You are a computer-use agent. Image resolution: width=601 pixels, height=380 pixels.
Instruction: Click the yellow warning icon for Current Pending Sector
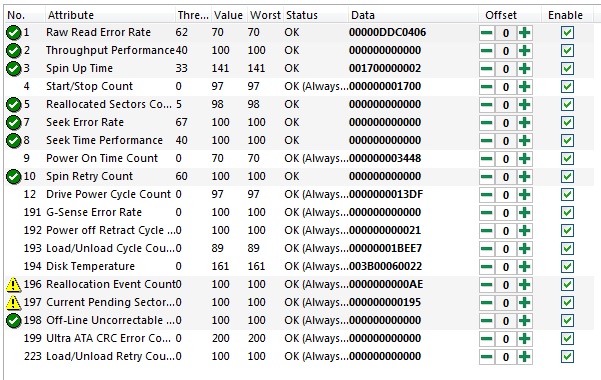click(x=13, y=303)
